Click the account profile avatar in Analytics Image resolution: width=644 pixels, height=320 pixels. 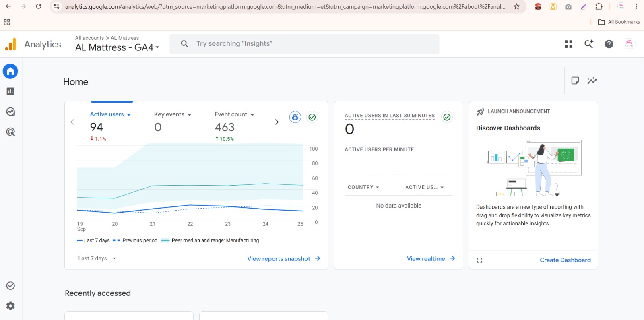click(629, 44)
